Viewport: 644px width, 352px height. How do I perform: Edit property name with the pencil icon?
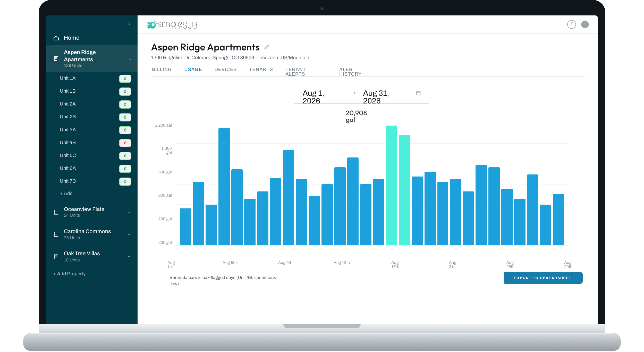pyautogui.click(x=267, y=47)
